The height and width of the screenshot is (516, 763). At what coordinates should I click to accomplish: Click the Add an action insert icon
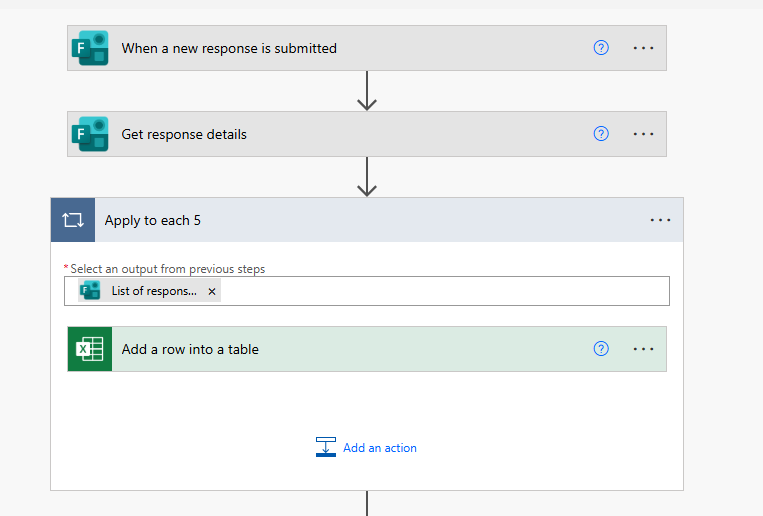pos(326,447)
